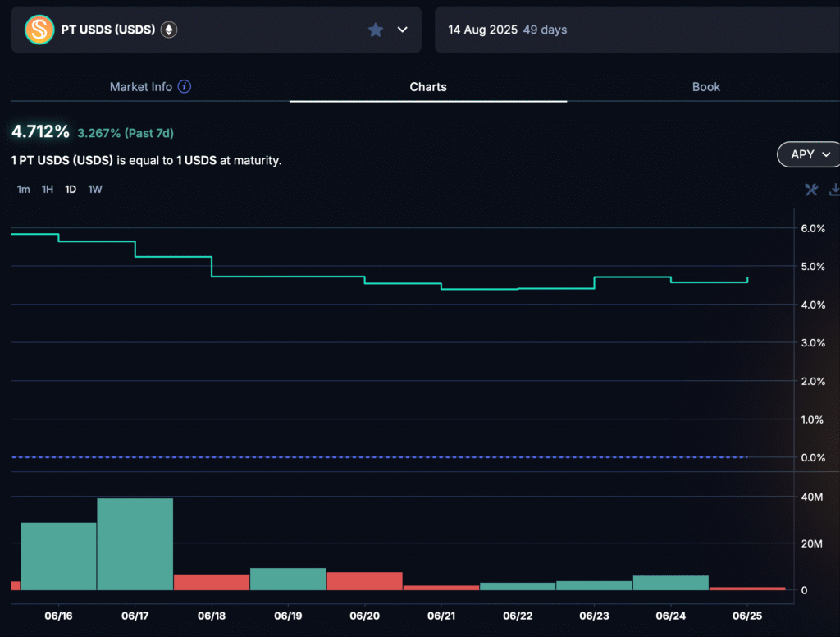Click the 20M volume axis label
The width and height of the screenshot is (840, 637).
pos(812,543)
